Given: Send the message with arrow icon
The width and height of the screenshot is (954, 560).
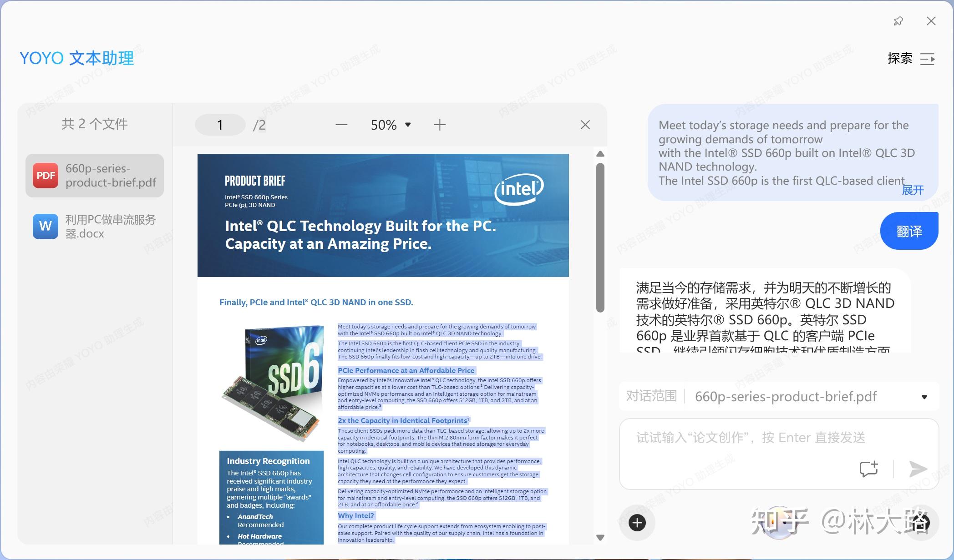Looking at the screenshot, I should pos(918,469).
